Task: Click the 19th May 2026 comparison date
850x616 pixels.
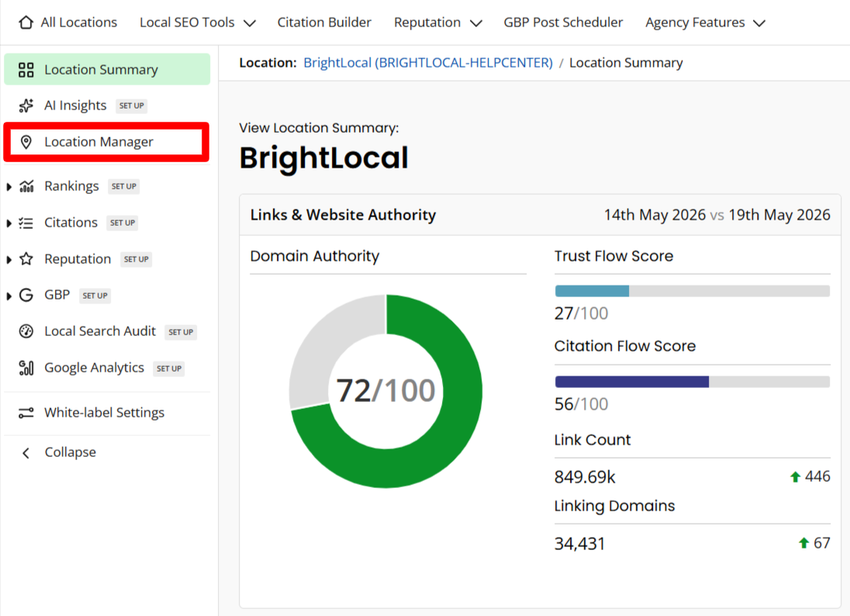Action: [x=779, y=215]
